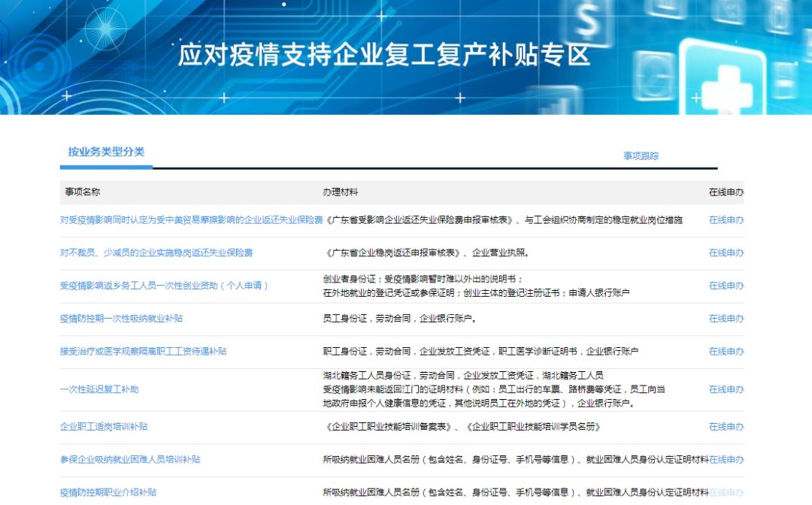Viewport: 812px width, 505px height.
Task: Click 在线申办 for 企业职工适岗培训补贴
Action: [x=726, y=427]
